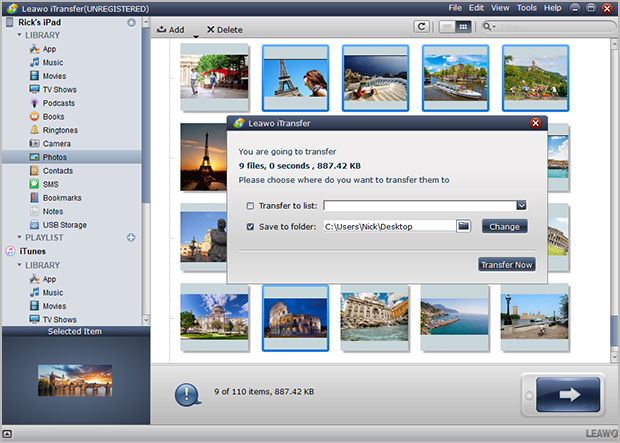The image size is (620, 443).
Task: Collapse the iTunes LIBRARY section
Action: (19, 265)
